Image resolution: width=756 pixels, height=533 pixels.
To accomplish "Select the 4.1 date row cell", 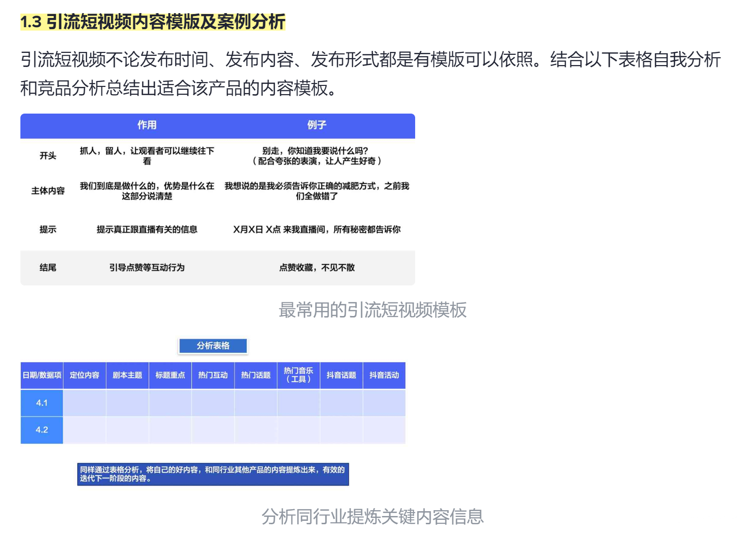I will click(42, 403).
